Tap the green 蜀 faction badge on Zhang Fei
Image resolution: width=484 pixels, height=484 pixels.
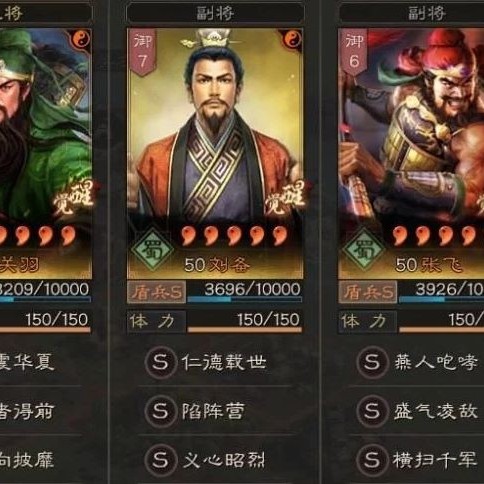point(364,249)
